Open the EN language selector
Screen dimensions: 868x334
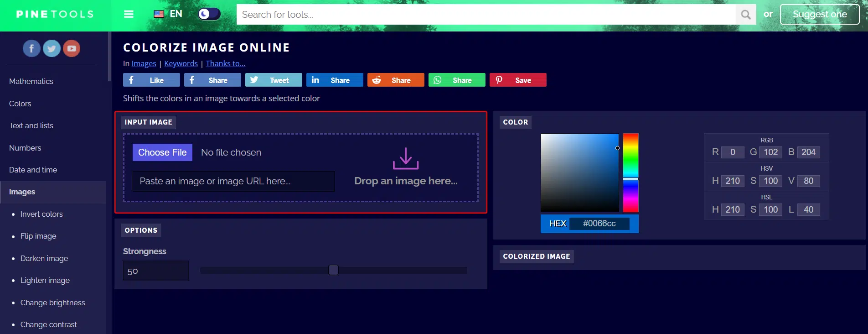click(x=168, y=14)
